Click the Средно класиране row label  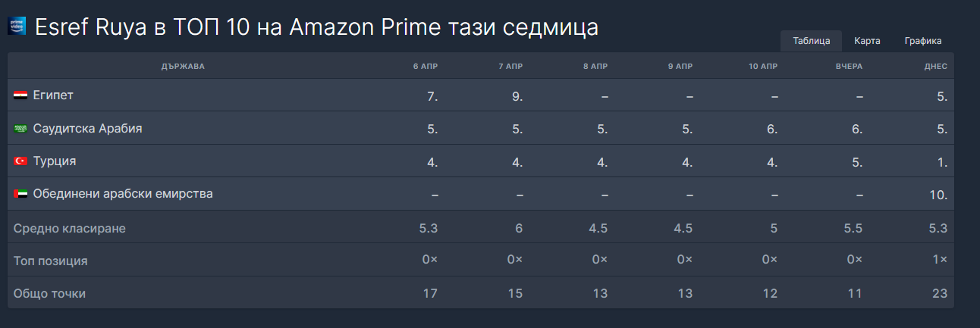pyautogui.click(x=70, y=228)
